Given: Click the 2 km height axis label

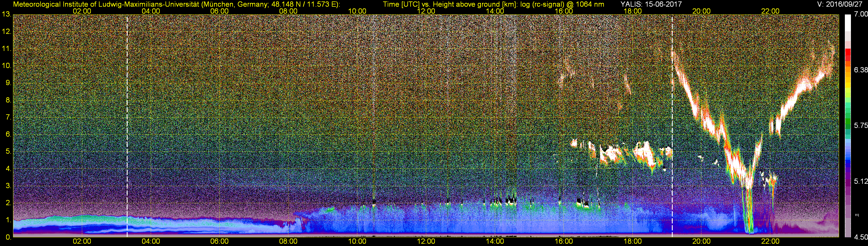Looking at the screenshot, I should click(8, 203).
